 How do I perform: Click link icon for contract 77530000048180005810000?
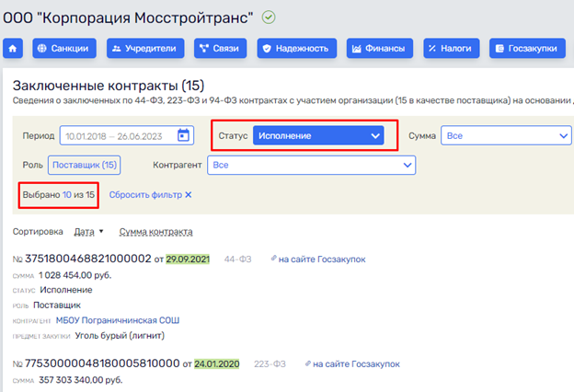pos(308,363)
